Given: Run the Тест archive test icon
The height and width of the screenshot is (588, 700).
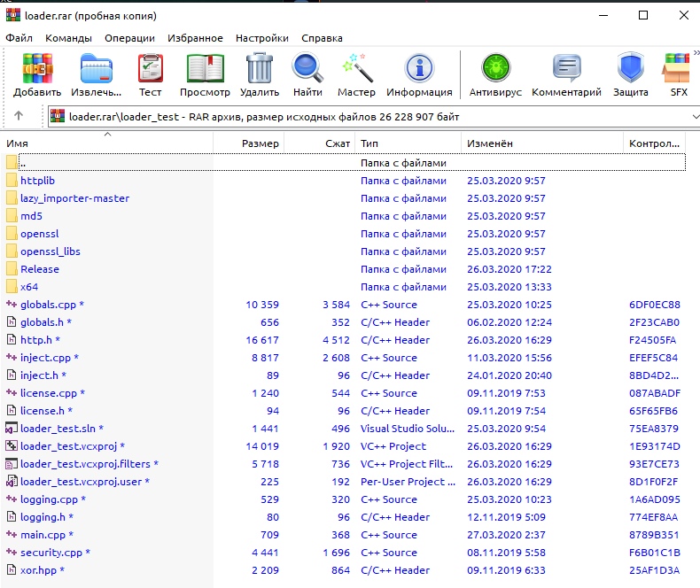Looking at the screenshot, I should coord(150,68).
